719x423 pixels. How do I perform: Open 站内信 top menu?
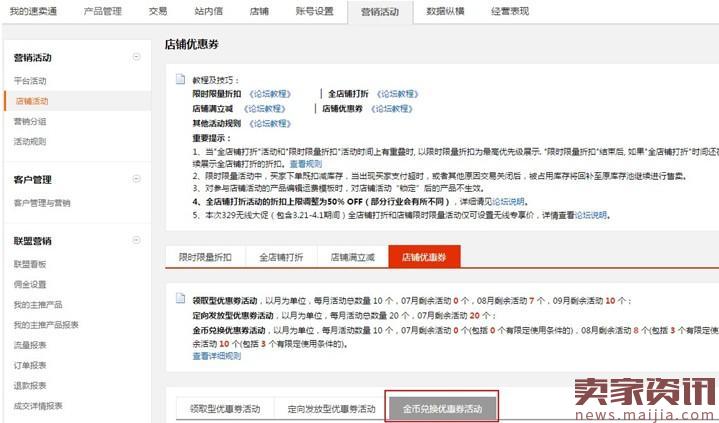point(208,11)
